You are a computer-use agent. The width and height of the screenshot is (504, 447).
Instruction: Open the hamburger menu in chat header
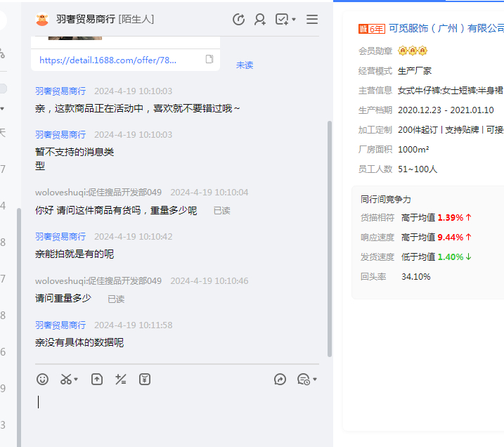(x=312, y=20)
